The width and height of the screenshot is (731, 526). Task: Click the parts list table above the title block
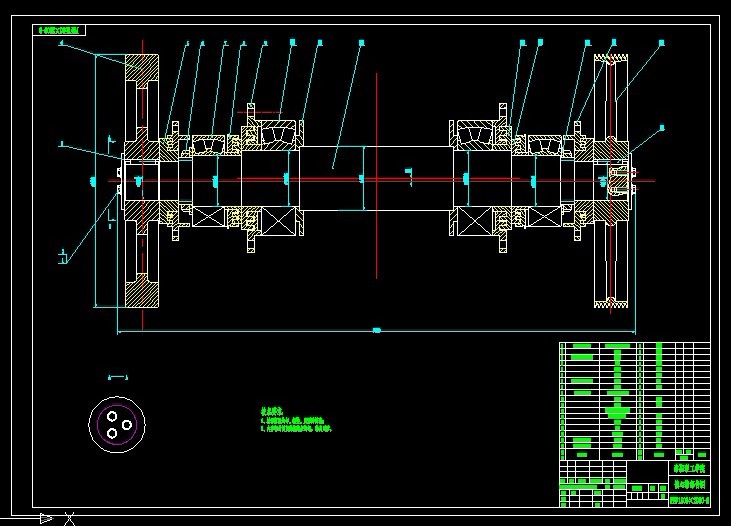(x=635, y=401)
